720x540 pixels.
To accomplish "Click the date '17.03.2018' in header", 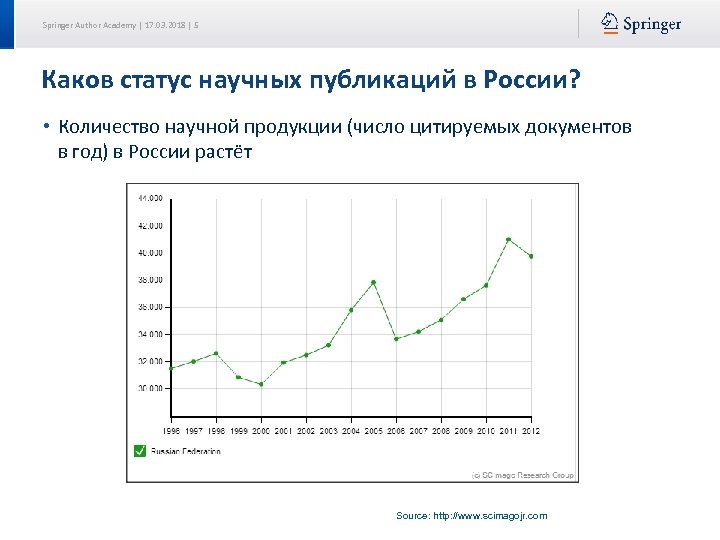I will pos(165,25).
